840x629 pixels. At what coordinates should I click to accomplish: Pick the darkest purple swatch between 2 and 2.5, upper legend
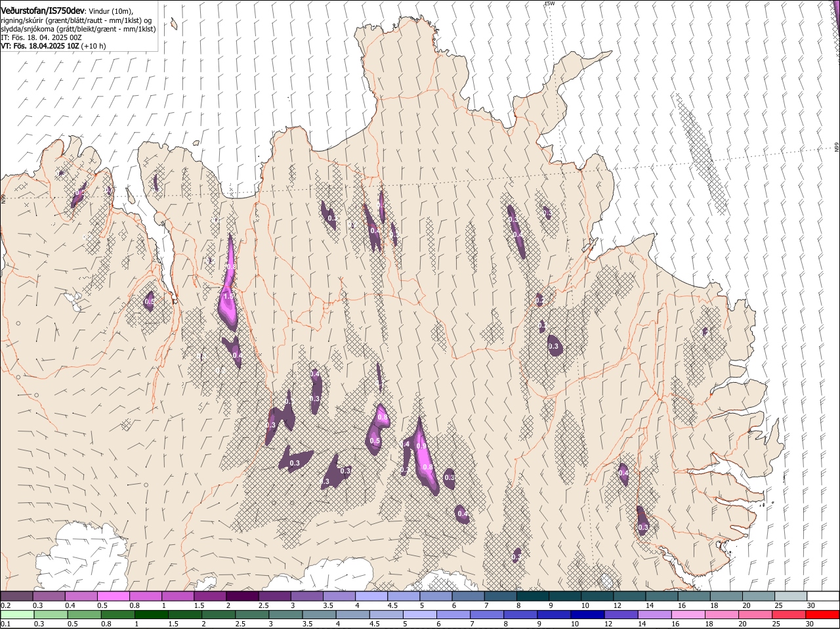[242, 596]
